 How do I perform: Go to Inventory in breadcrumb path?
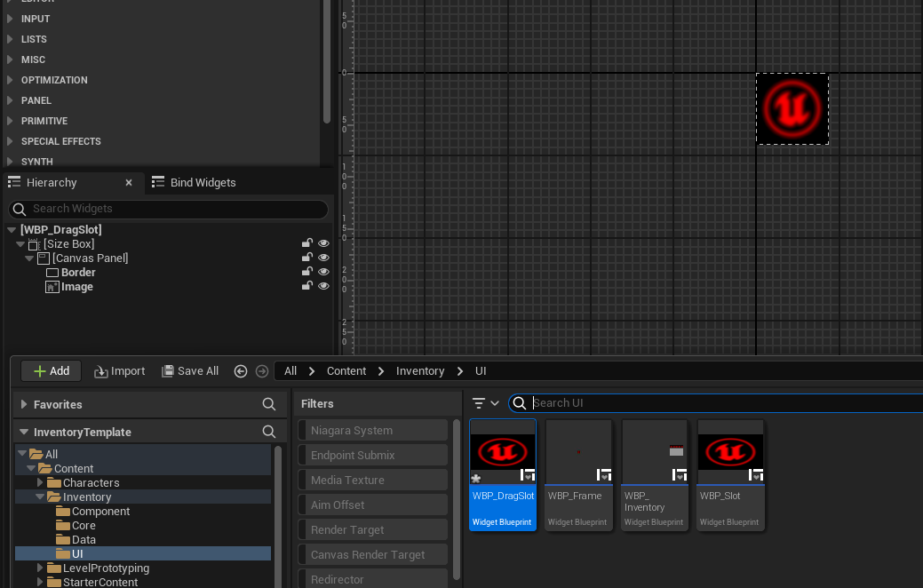click(420, 370)
